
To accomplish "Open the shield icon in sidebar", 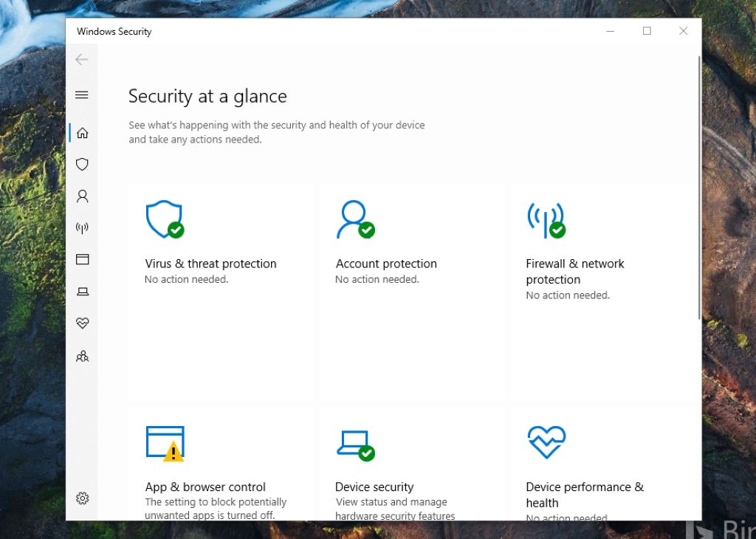I will [x=83, y=165].
